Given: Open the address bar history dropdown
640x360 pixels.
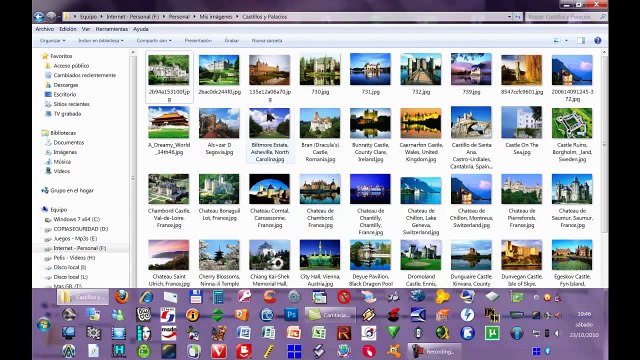Looking at the screenshot, I should point(509,17).
